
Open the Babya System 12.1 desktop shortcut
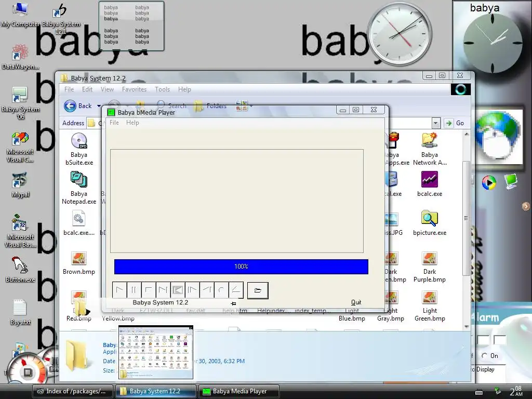pyautogui.click(x=61, y=19)
